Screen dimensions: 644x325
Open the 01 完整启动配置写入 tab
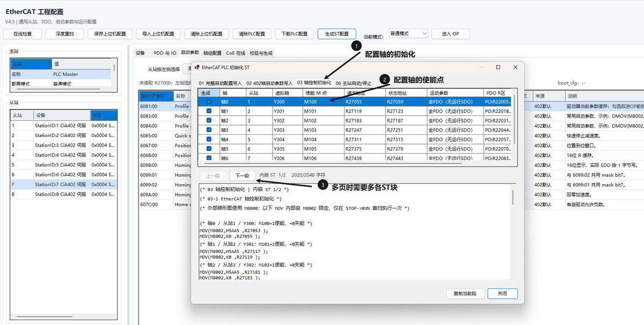click(220, 83)
